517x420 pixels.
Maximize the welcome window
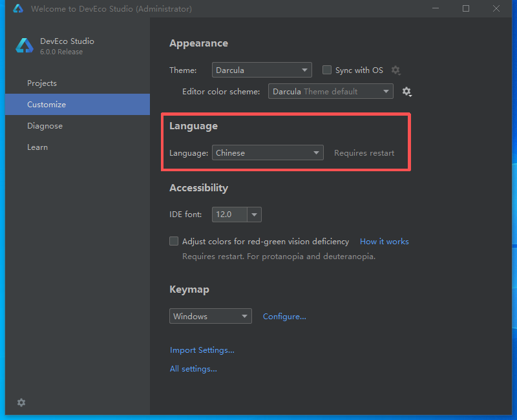466,9
